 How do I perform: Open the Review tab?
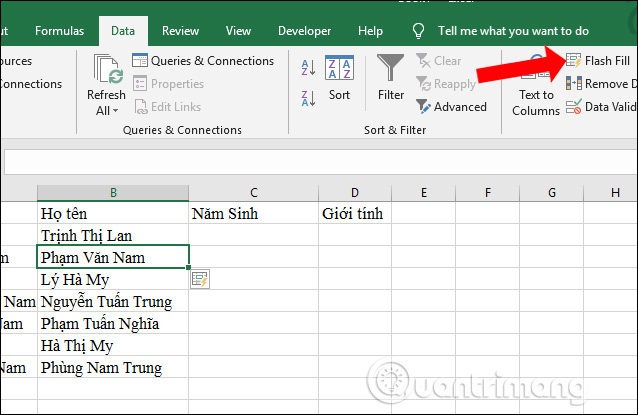pyautogui.click(x=180, y=31)
